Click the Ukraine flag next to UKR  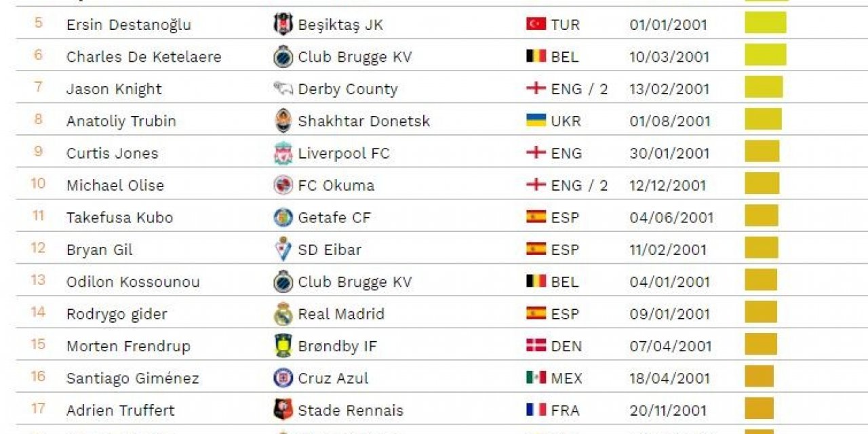[536, 120]
